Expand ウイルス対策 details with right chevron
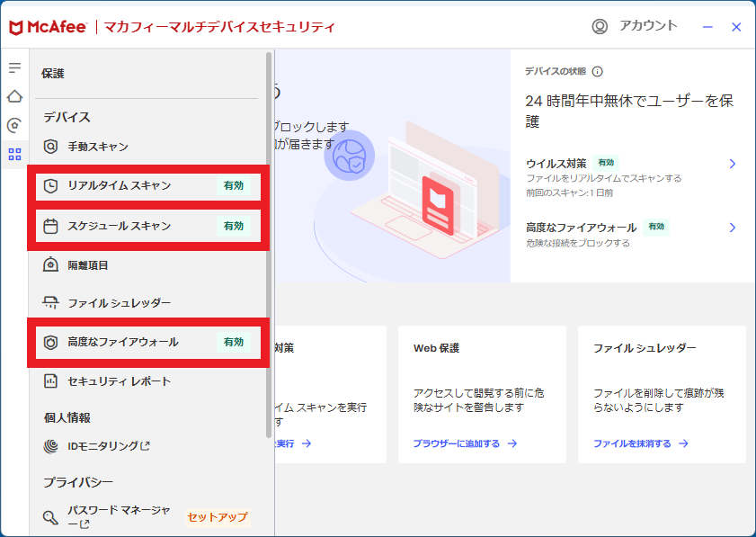Image resolution: width=756 pixels, height=537 pixels. (733, 164)
